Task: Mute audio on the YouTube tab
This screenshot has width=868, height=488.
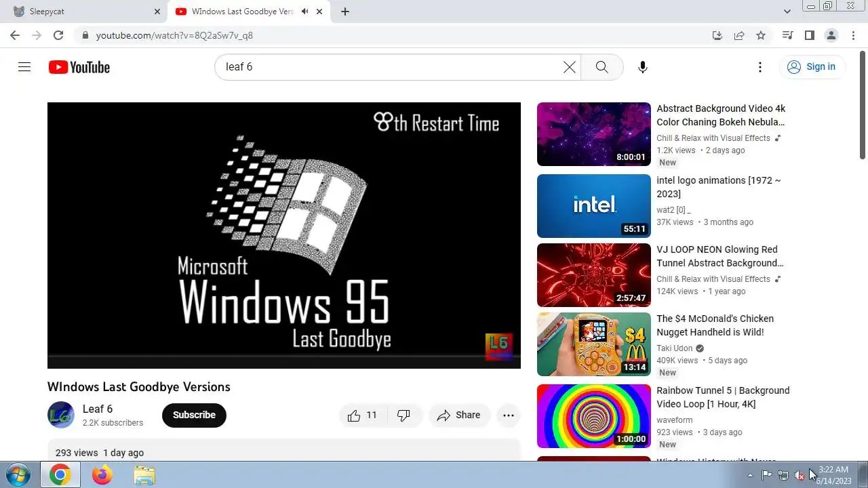Action: [x=305, y=12]
